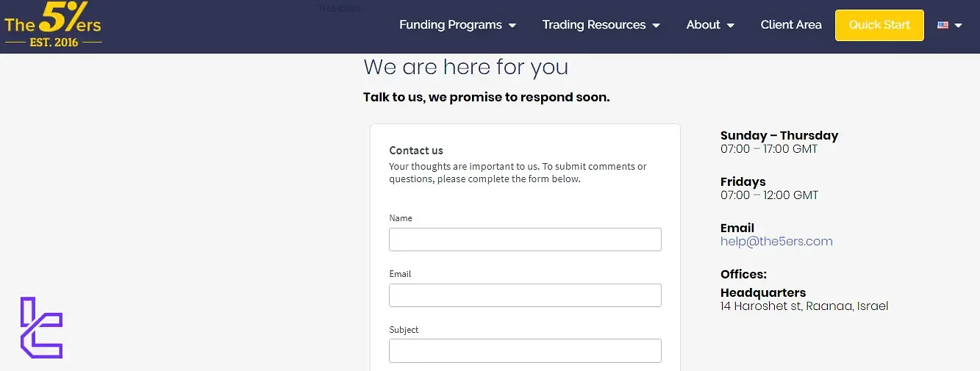This screenshot has width=980, height=371.
Task: Click the 14 Haroshet st headquarters address
Action: coord(804,306)
